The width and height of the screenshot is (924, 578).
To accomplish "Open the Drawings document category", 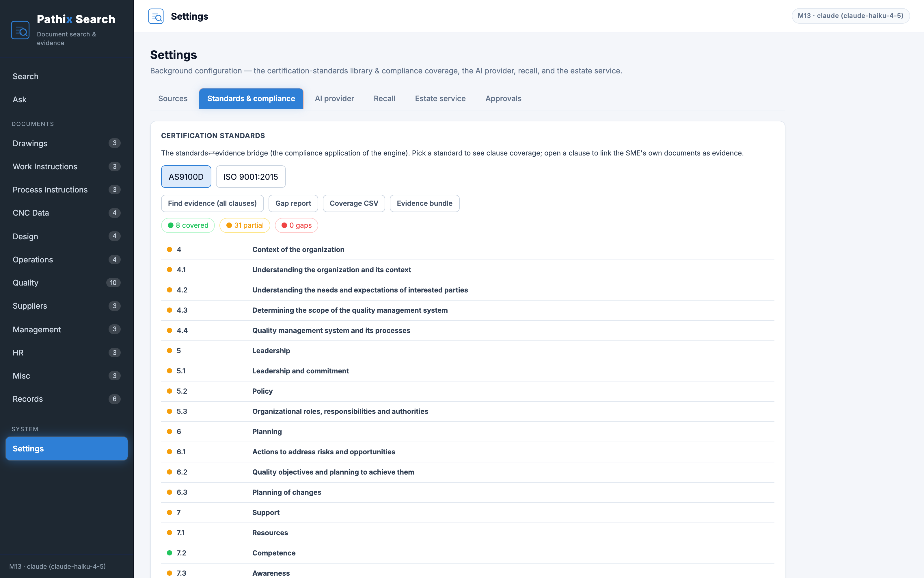I will (x=67, y=143).
